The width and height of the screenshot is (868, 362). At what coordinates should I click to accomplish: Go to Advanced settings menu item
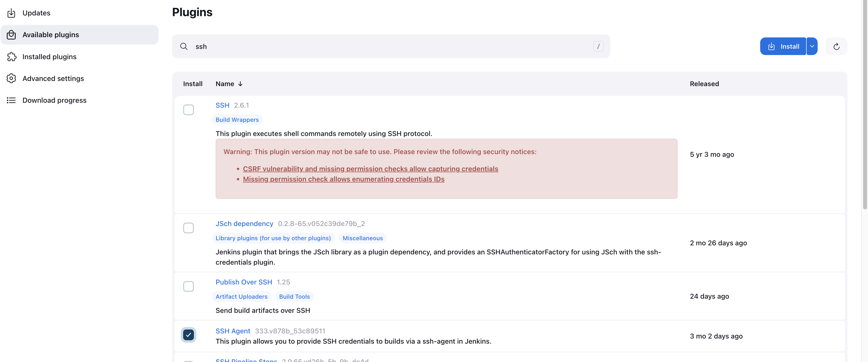(x=53, y=79)
